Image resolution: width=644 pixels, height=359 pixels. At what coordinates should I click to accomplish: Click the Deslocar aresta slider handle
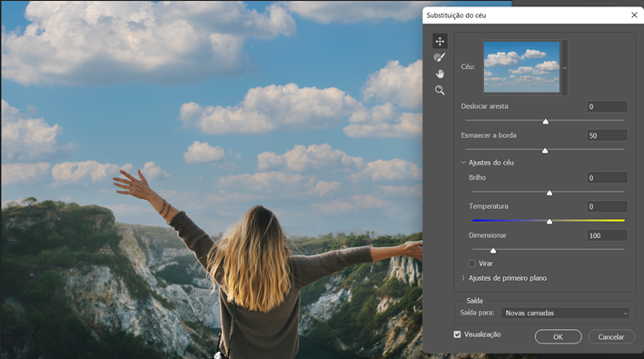545,122
